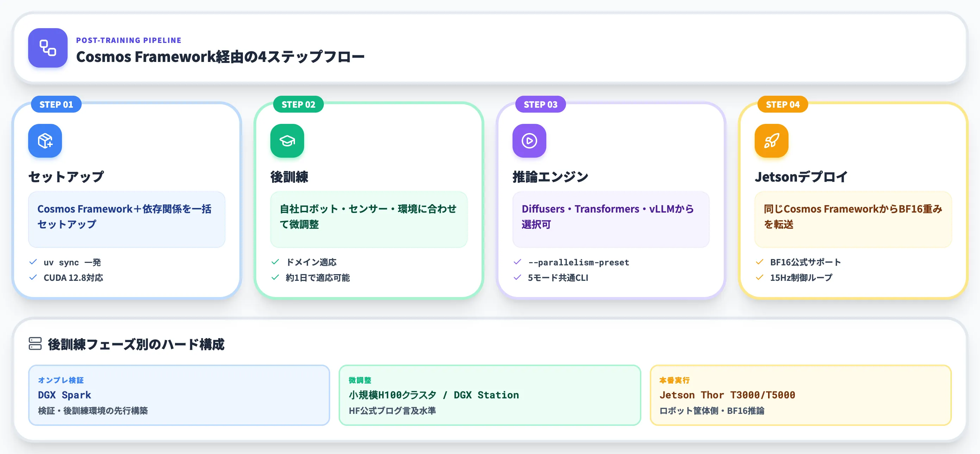Click the orange rocket deploy icon
Screen dimensions: 980x454
coord(772,141)
